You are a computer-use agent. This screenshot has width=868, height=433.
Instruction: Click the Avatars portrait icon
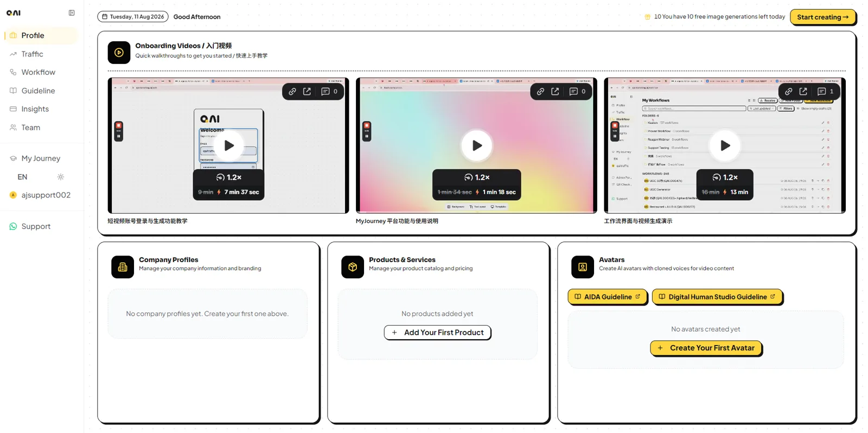click(583, 267)
